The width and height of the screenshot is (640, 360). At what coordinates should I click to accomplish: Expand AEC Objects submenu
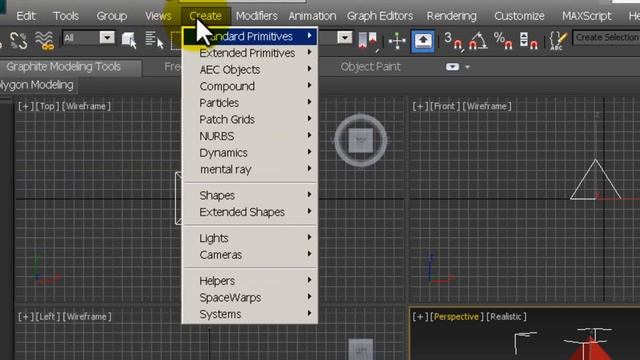(x=250, y=70)
